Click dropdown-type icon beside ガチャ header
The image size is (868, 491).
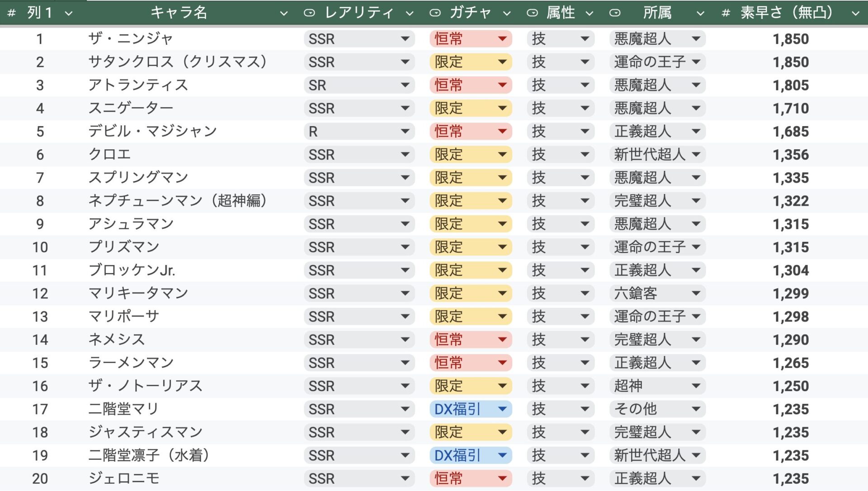435,13
